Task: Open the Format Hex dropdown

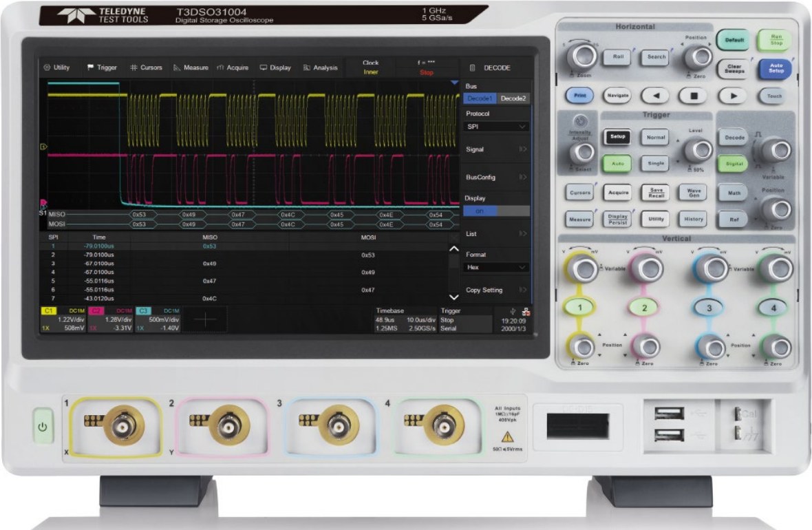Action: pyautogui.click(x=496, y=267)
